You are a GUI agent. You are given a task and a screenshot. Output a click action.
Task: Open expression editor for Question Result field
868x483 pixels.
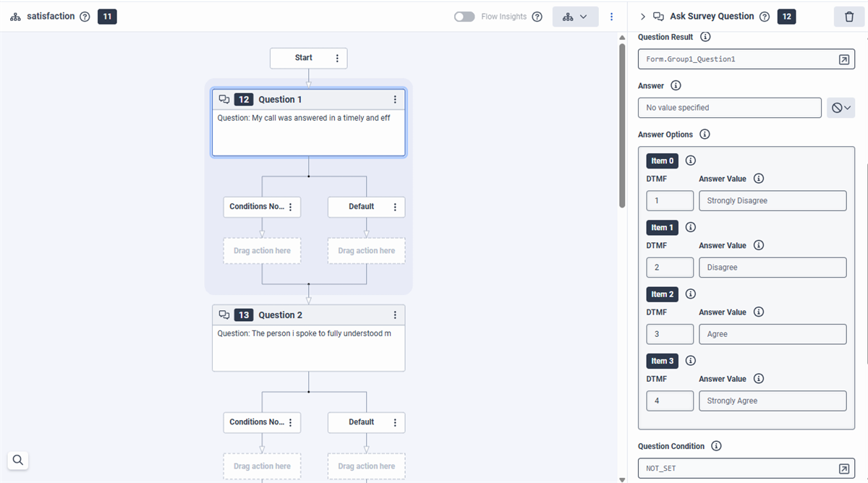coord(843,59)
